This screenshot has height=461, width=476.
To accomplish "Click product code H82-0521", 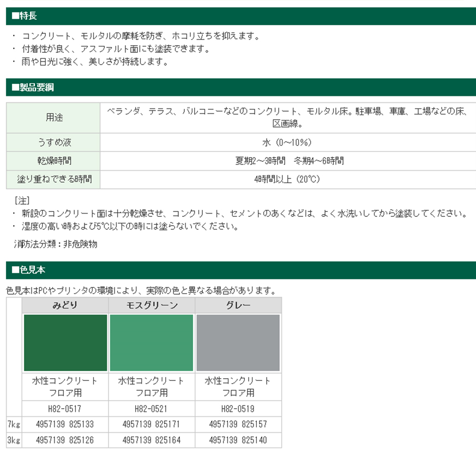I will (151, 408).
